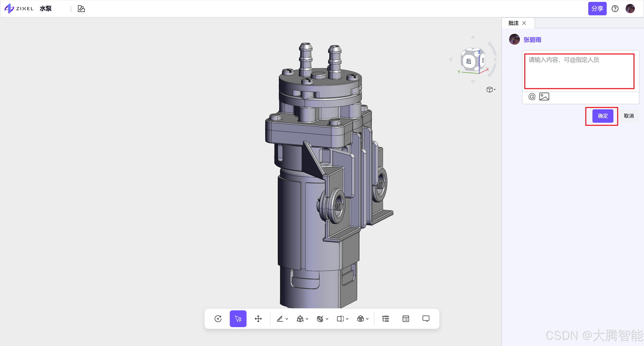Click the 分享 share button
Image resolution: width=644 pixels, height=346 pixels.
(x=597, y=9)
